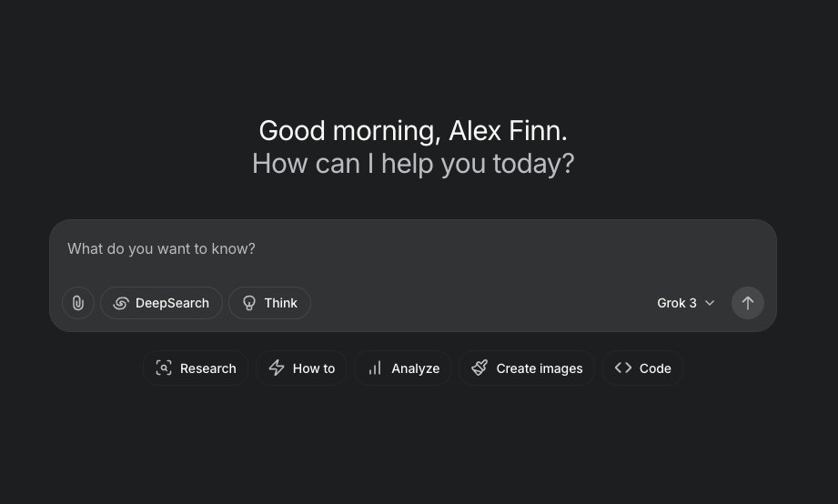
Task: Enable Think mode by its text label
Action: pyautogui.click(x=280, y=303)
